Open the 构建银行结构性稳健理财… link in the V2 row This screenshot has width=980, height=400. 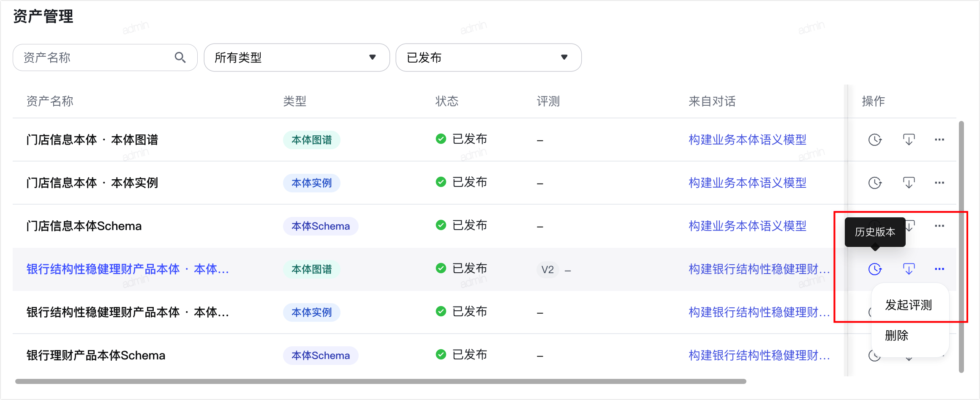pyautogui.click(x=759, y=269)
